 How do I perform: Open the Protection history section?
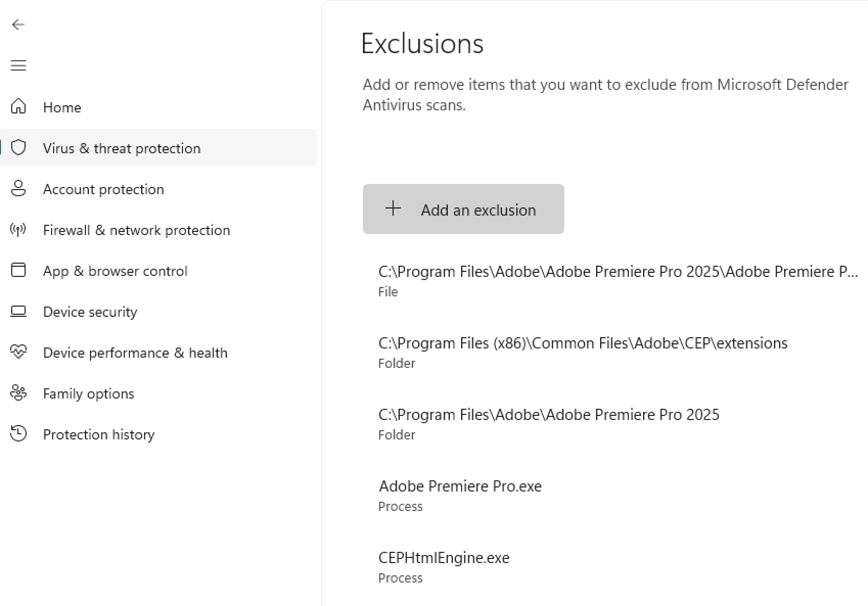pos(99,434)
